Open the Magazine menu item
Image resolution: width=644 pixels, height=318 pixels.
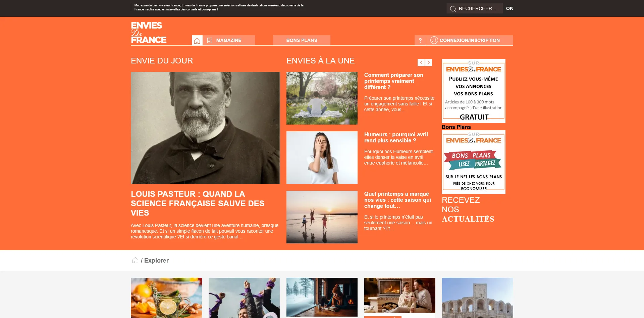(x=229, y=40)
